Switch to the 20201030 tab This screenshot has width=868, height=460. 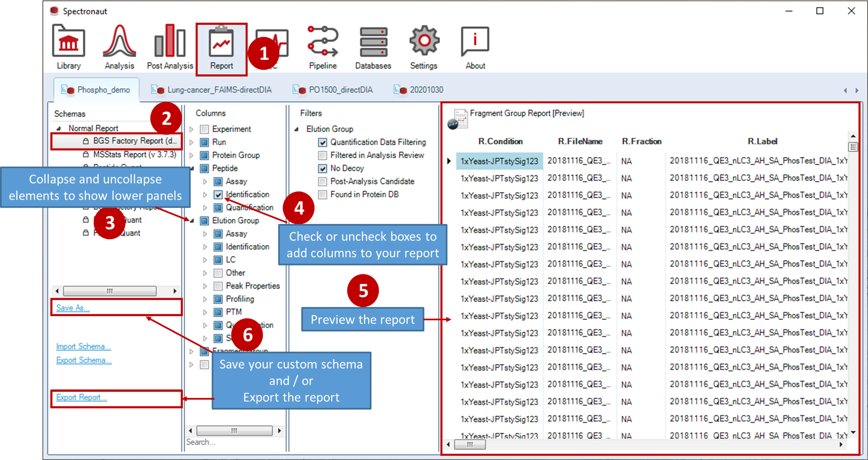tap(419, 90)
